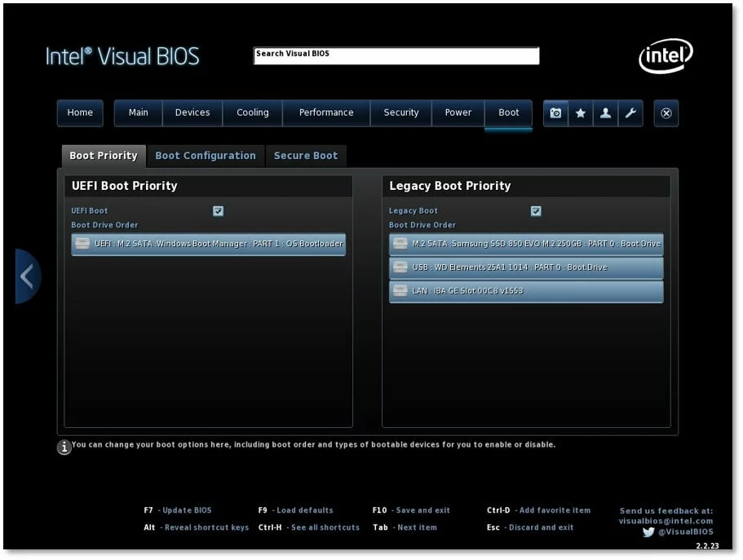
Task: Click the Legacy Boot Priority heading
Action: 450,186
